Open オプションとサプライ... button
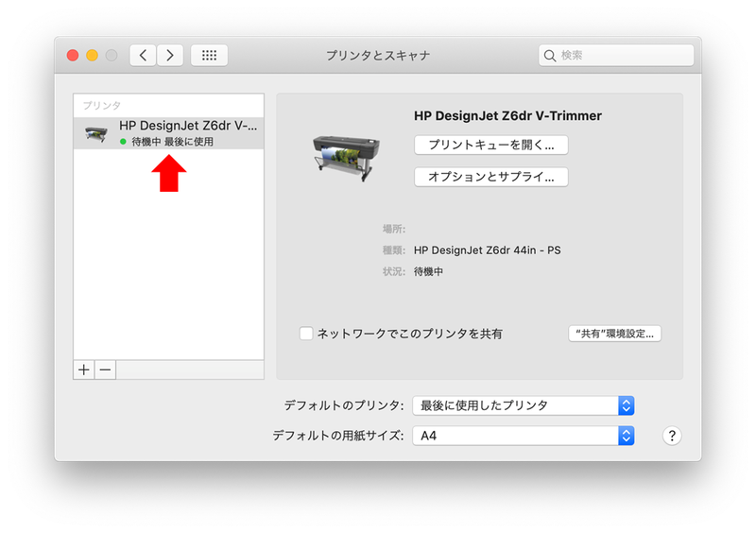The height and width of the screenshot is (533, 756). point(490,177)
